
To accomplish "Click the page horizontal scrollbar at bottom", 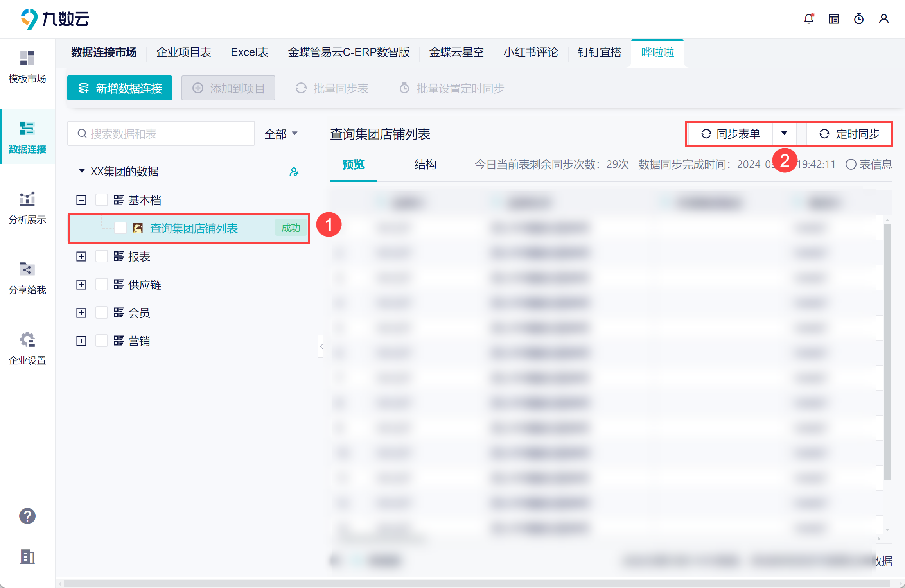I will click(477, 584).
